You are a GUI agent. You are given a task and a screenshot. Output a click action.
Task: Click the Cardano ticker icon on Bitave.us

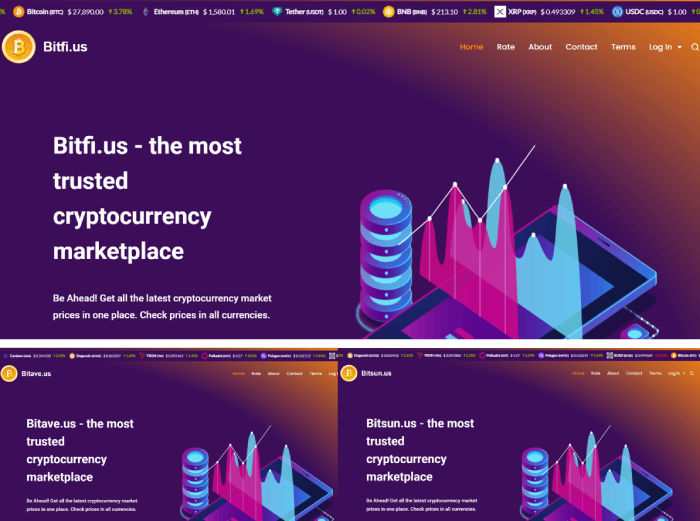click(6, 356)
